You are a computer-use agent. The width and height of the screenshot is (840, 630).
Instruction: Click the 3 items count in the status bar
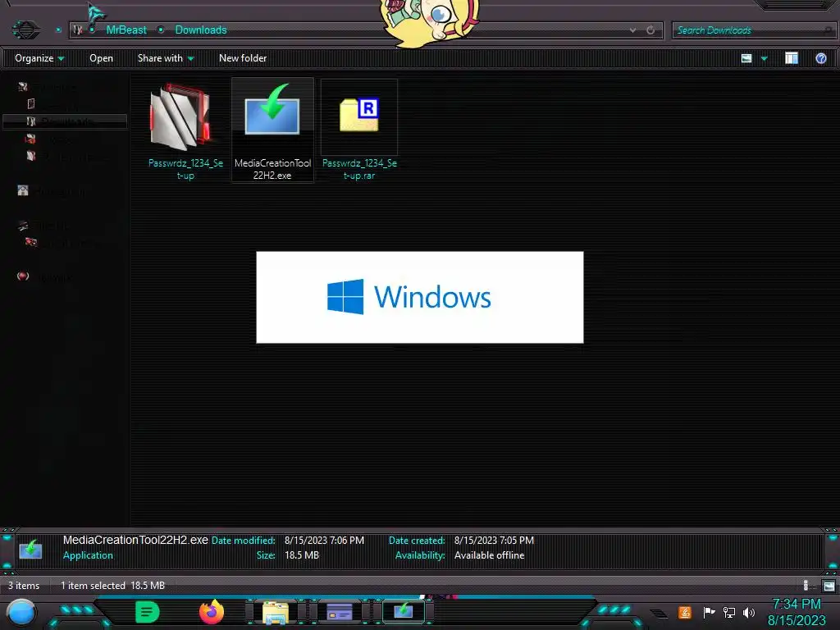click(24, 586)
